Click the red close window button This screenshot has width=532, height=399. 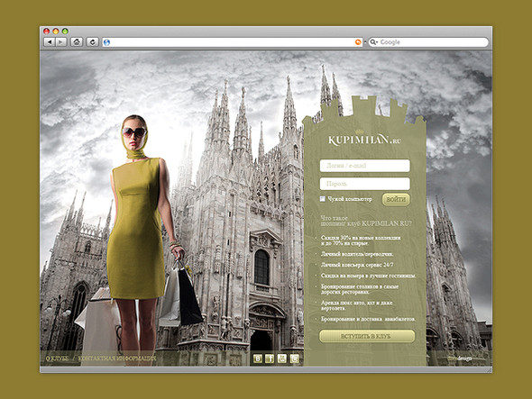[47, 32]
